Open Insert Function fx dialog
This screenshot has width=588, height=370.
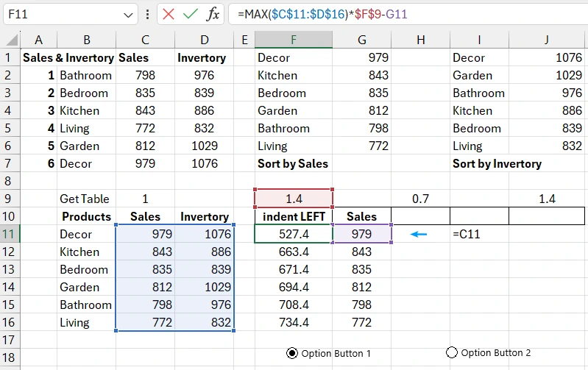tap(213, 14)
